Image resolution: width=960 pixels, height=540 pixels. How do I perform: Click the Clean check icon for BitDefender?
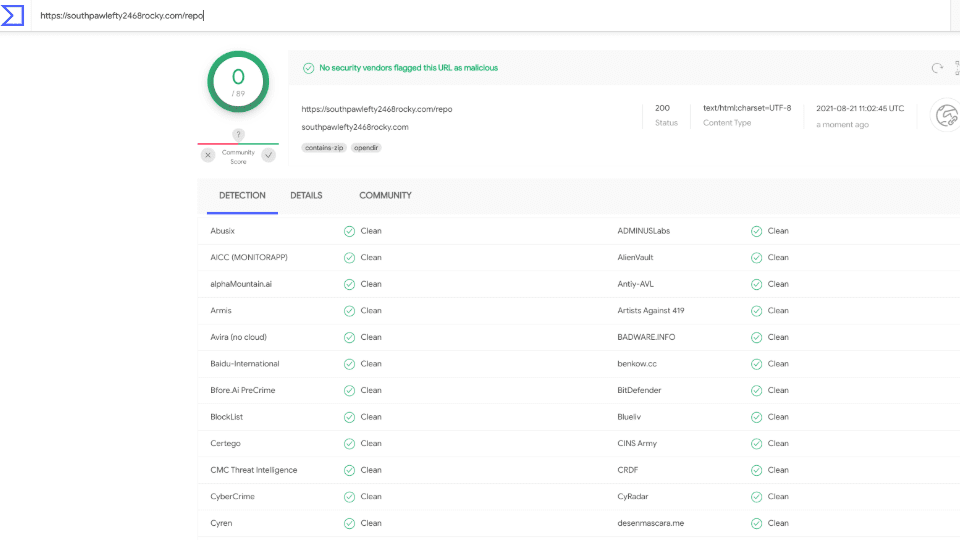pos(756,390)
